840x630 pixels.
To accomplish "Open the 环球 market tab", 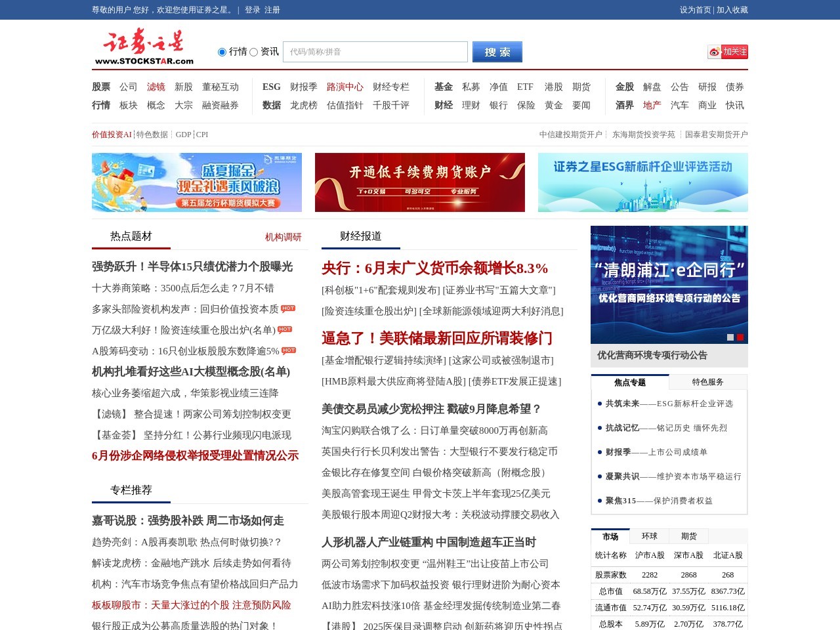I will tap(650, 535).
